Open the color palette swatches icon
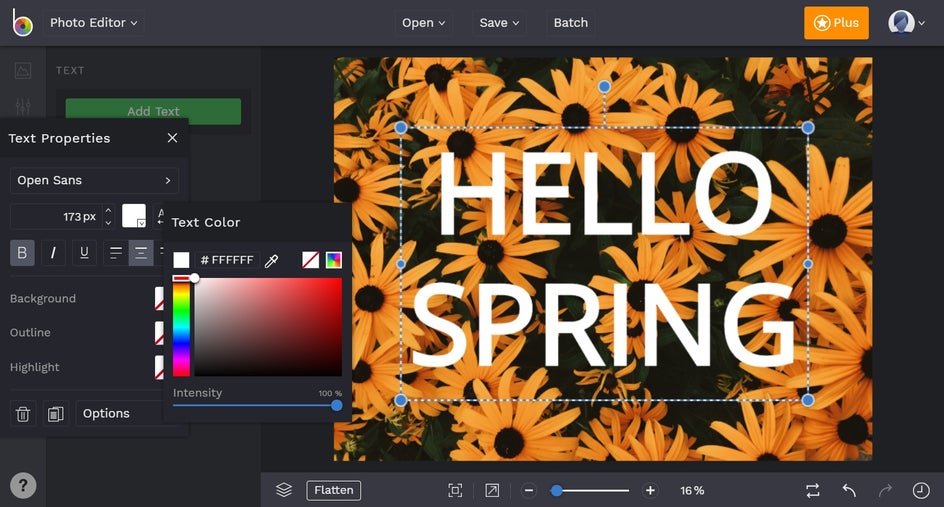The width and height of the screenshot is (944, 507). pos(334,260)
